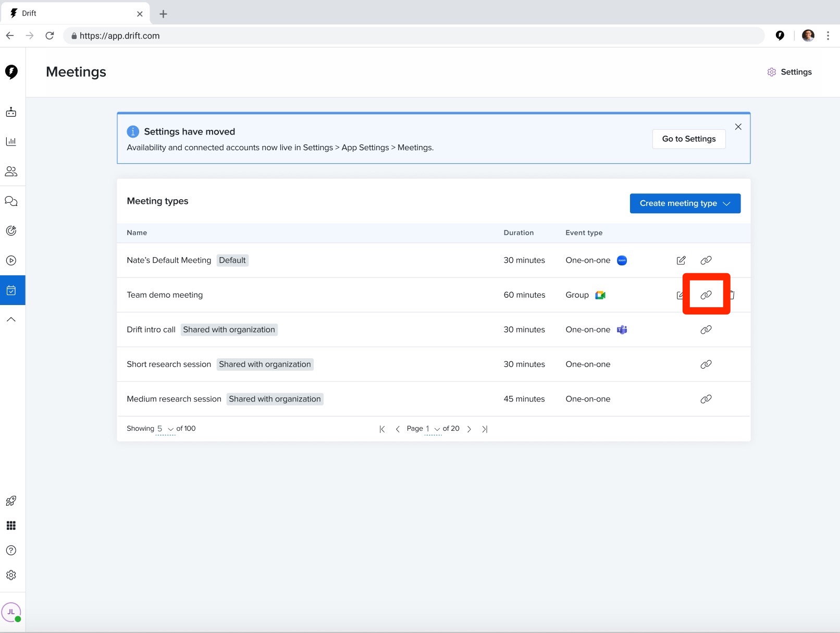
Task: Copy link for Team demo meeting
Action: click(706, 295)
